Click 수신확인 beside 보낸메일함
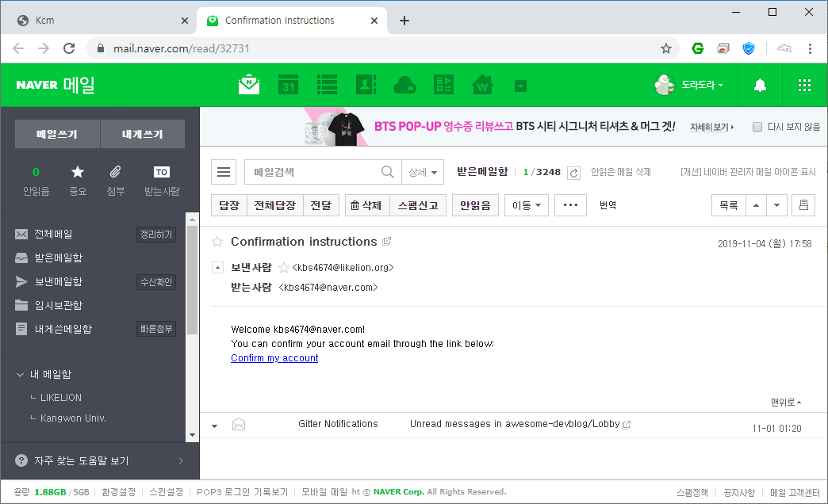This screenshot has width=828, height=504. (156, 282)
